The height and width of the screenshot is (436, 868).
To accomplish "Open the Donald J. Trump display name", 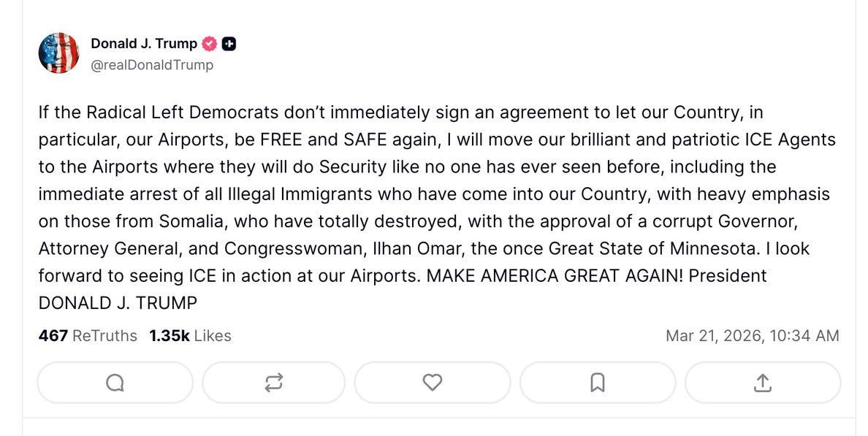I will (x=144, y=44).
